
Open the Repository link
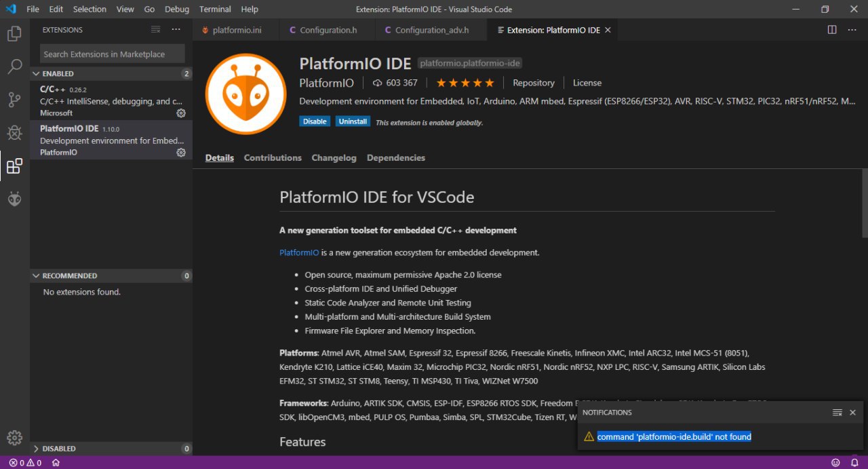[534, 83]
